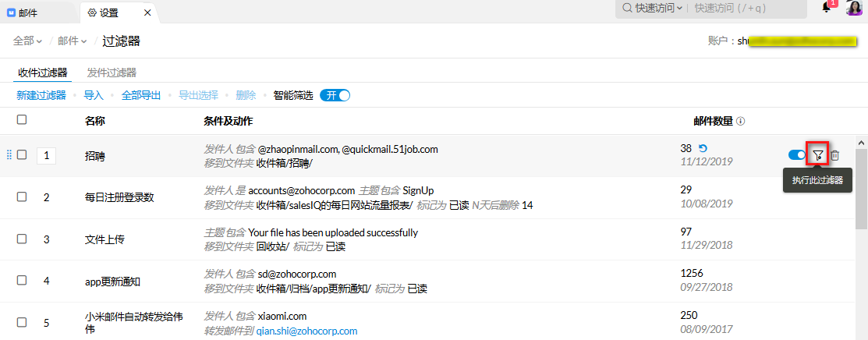Delete the 招聘 filter with trash icon
The width and height of the screenshot is (868, 340).
(835, 156)
